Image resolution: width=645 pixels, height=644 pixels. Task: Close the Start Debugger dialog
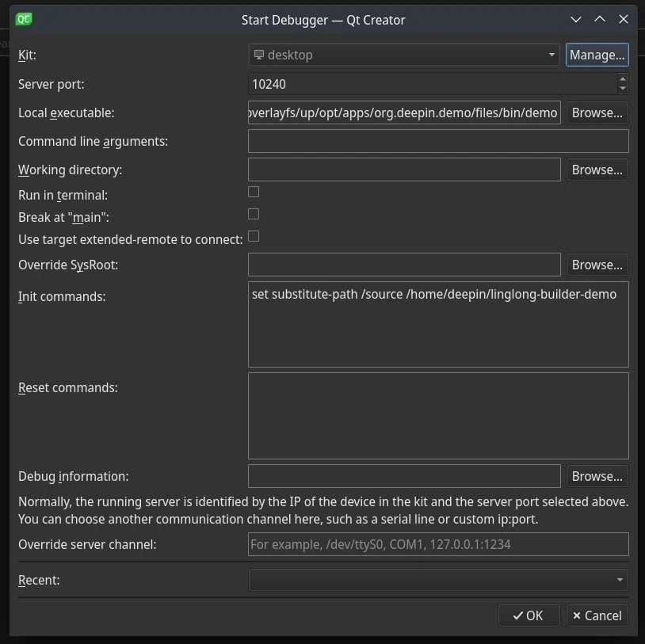click(624, 19)
